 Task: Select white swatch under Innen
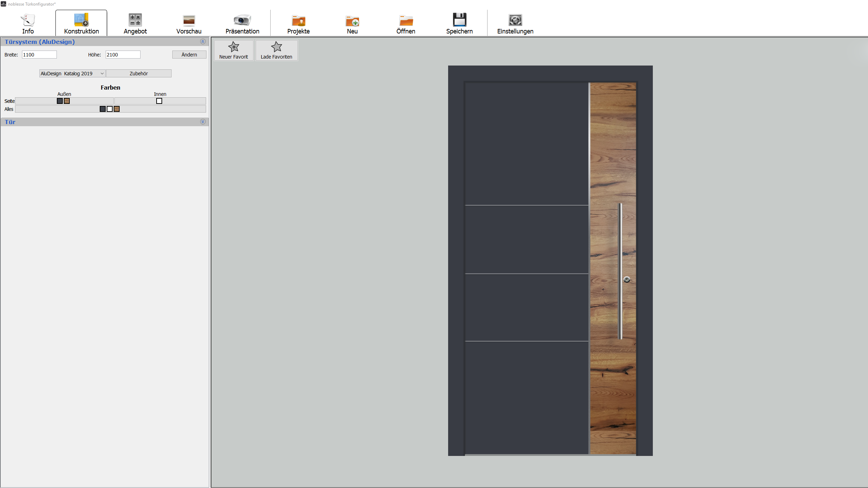coord(159,101)
